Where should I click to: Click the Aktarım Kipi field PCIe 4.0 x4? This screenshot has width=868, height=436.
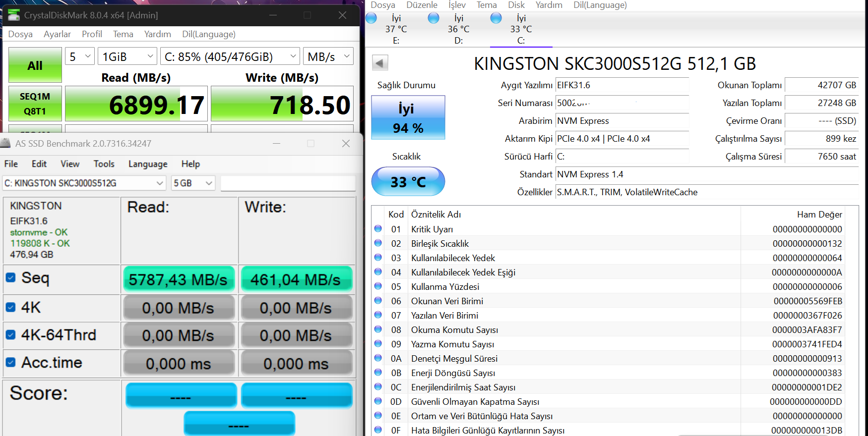click(x=622, y=139)
